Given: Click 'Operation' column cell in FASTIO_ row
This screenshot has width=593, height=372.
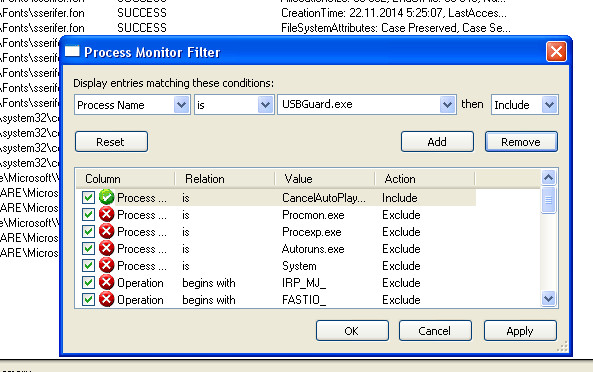Looking at the screenshot, I should click(140, 300).
